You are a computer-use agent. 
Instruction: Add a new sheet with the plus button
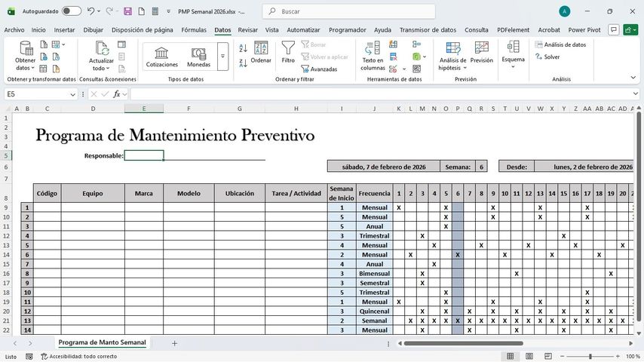(x=174, y=343)
